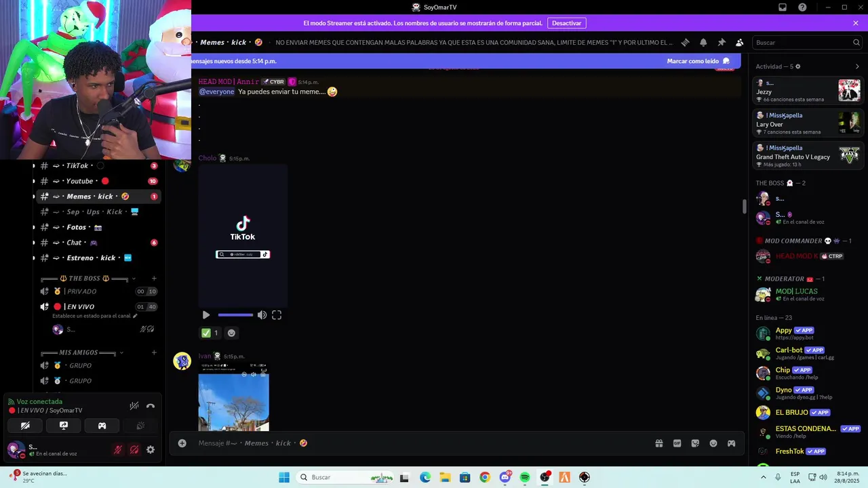Mark channel as read via Marcar como leído
The image size is (868, 488).
(698, 61)
